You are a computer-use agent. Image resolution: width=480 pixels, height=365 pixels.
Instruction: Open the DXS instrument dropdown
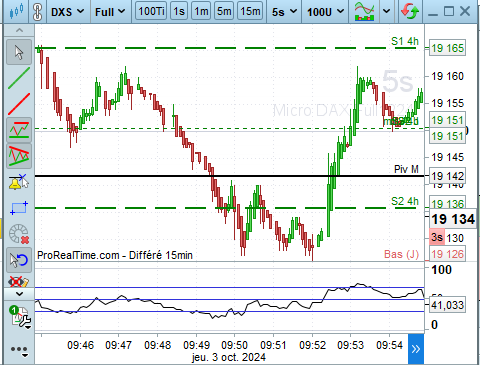[67, 12]
